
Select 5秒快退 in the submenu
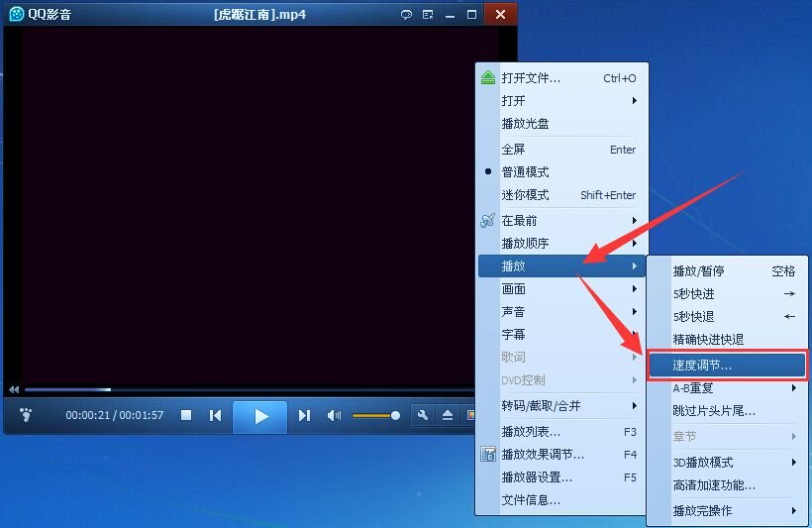[x=727, y=317]
